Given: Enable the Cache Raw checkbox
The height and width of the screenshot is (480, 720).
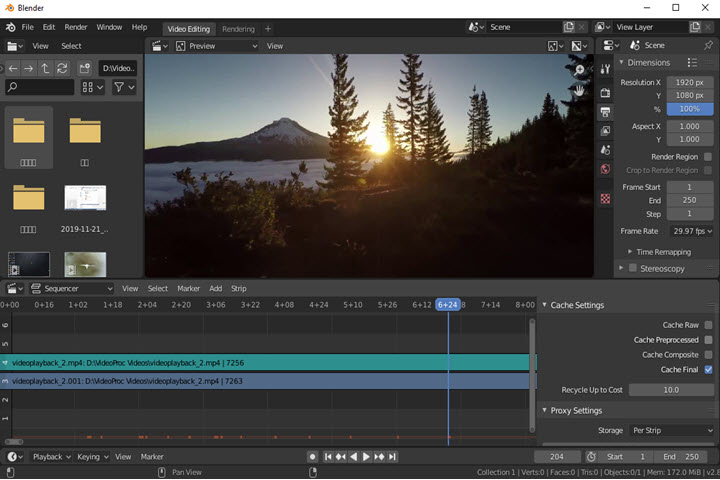Looking at the screenshot, I should 708,325.
